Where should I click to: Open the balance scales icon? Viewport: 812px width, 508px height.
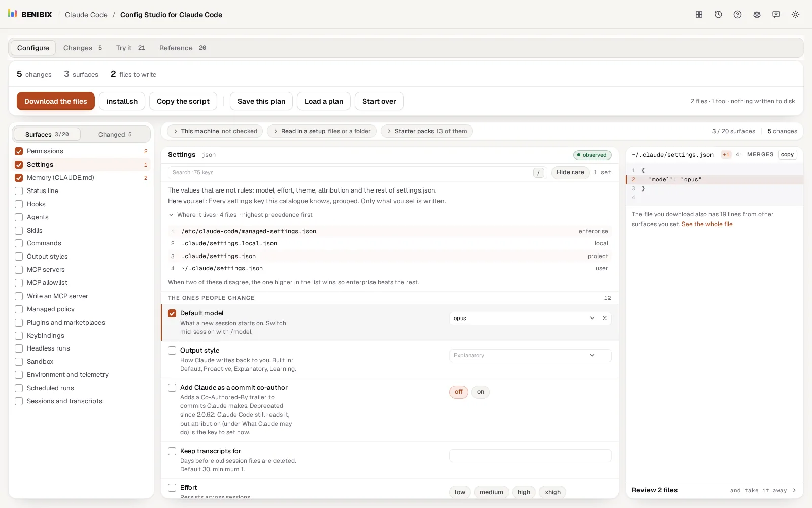pos(757,15)
